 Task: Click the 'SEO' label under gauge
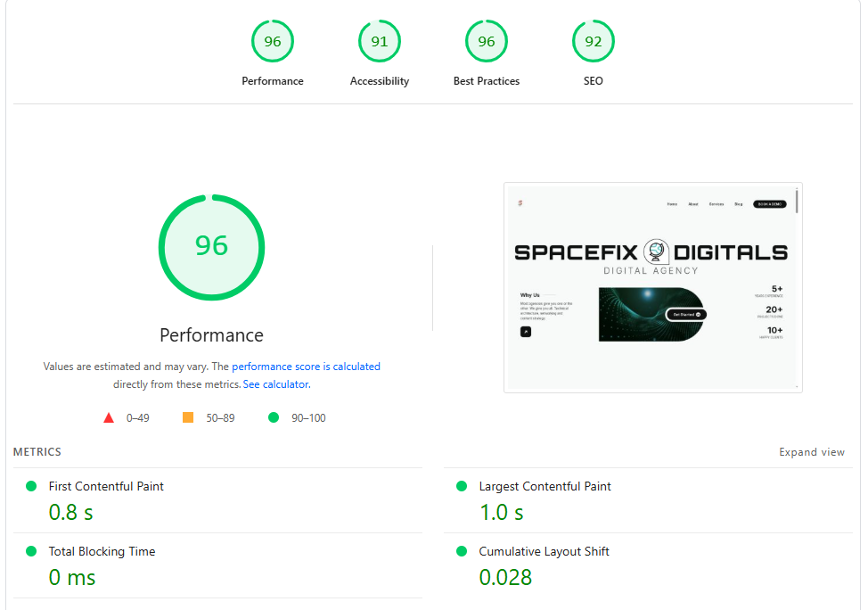point(593,81)
